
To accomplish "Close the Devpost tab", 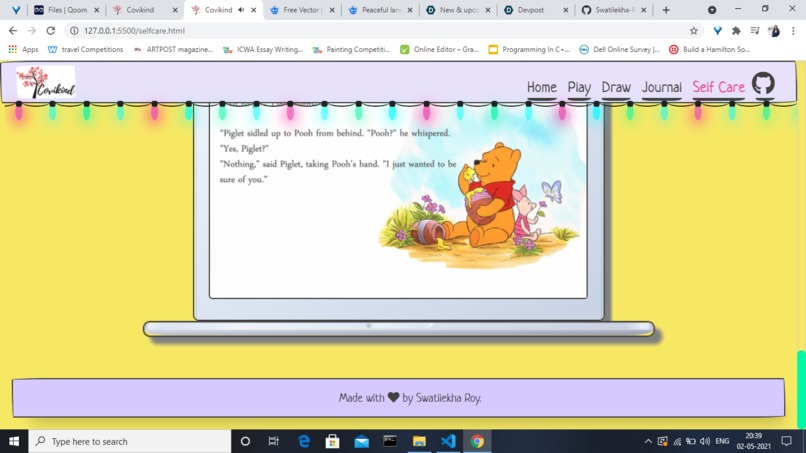I will (x=565, y=10).
